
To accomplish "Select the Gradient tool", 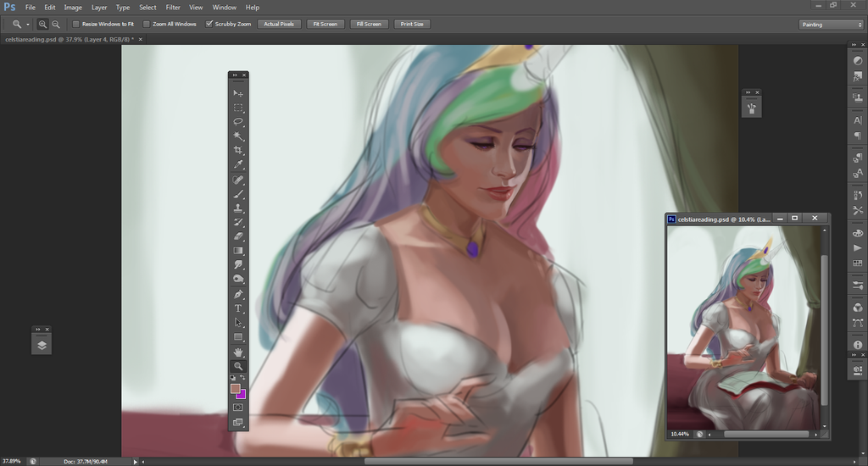I will pyautogui.click(x=238, y=251).
